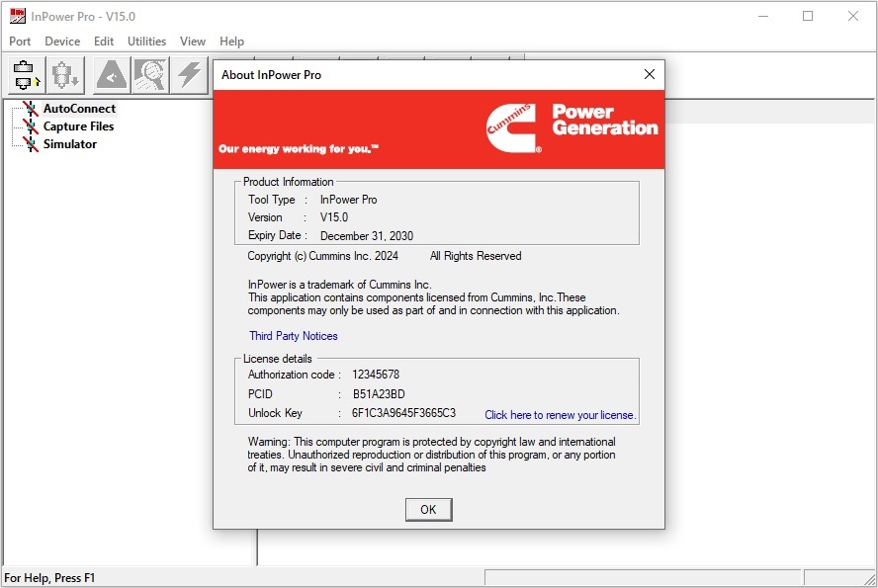Click the PCID value B51A23BD

click(x=379, y=394)
